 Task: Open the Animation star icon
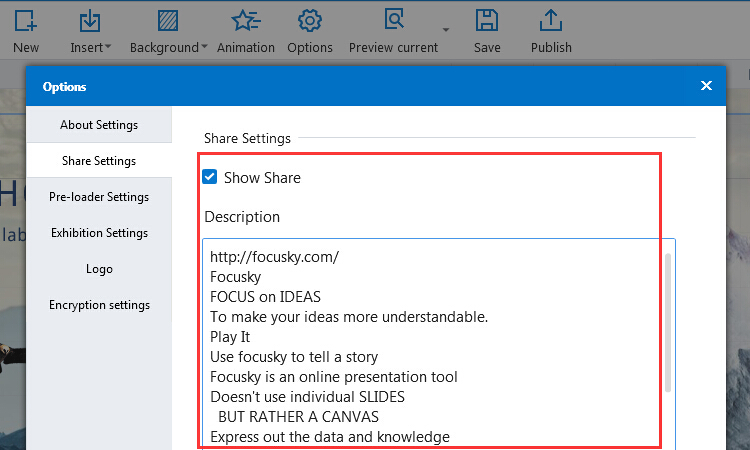(246, 21)
